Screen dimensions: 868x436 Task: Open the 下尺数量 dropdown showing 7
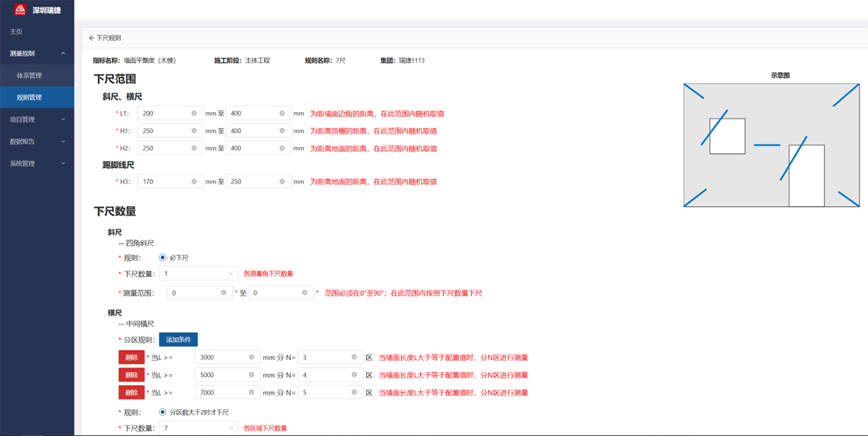199,426
